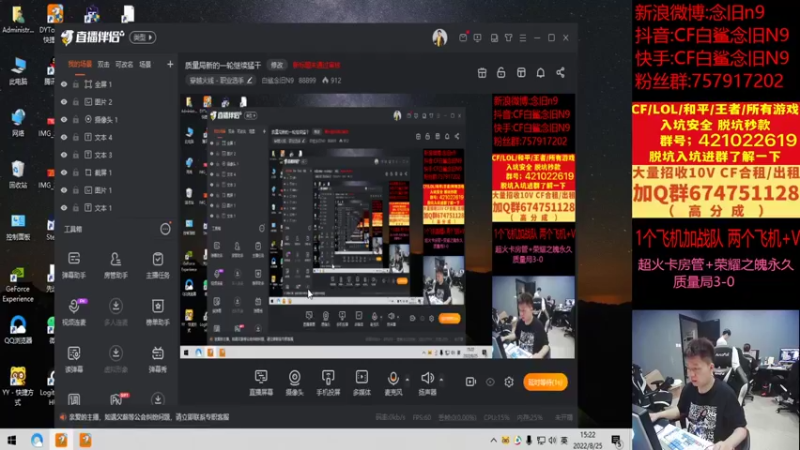Open the mode pill beside 直播伴侣 logo

click(143, 37)
